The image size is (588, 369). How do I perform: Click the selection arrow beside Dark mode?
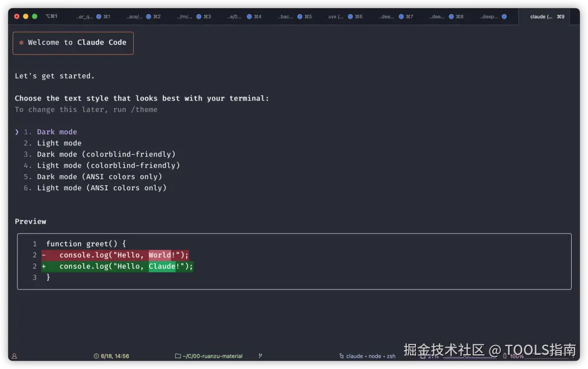click(17, 132)
